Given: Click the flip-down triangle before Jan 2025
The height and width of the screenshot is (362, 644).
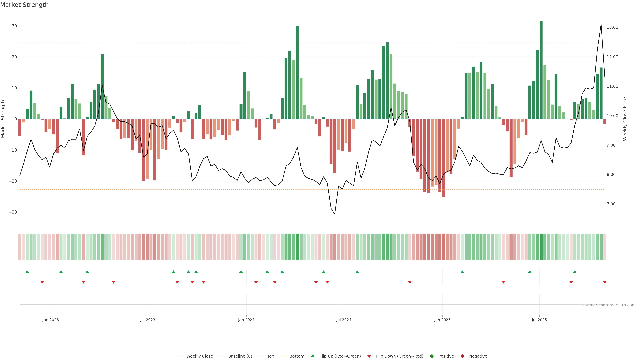Looking at the screenshot, I should click(410, 282).
